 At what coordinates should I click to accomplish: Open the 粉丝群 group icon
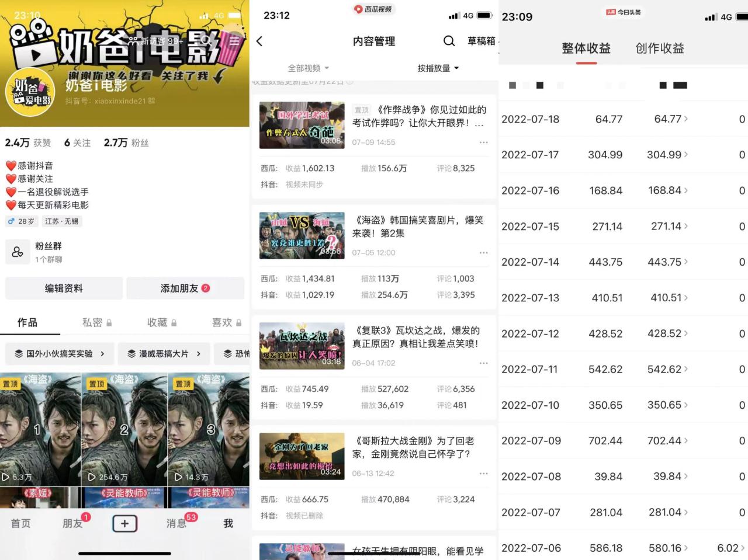tap(18, 252)
